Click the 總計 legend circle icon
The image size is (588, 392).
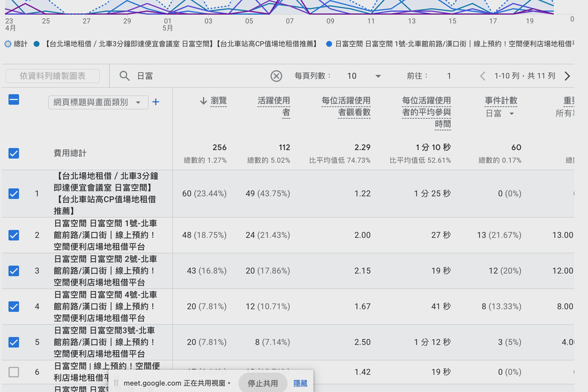pos(8,44)
